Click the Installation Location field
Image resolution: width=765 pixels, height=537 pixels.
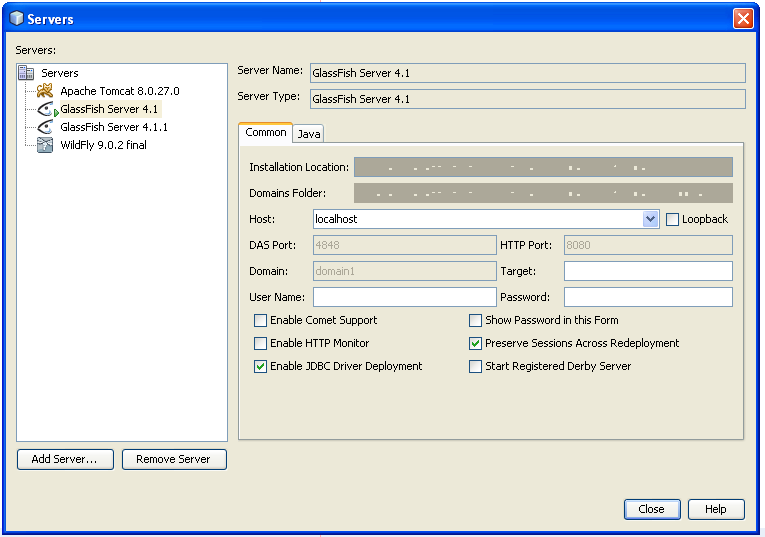tap(543, 167)
